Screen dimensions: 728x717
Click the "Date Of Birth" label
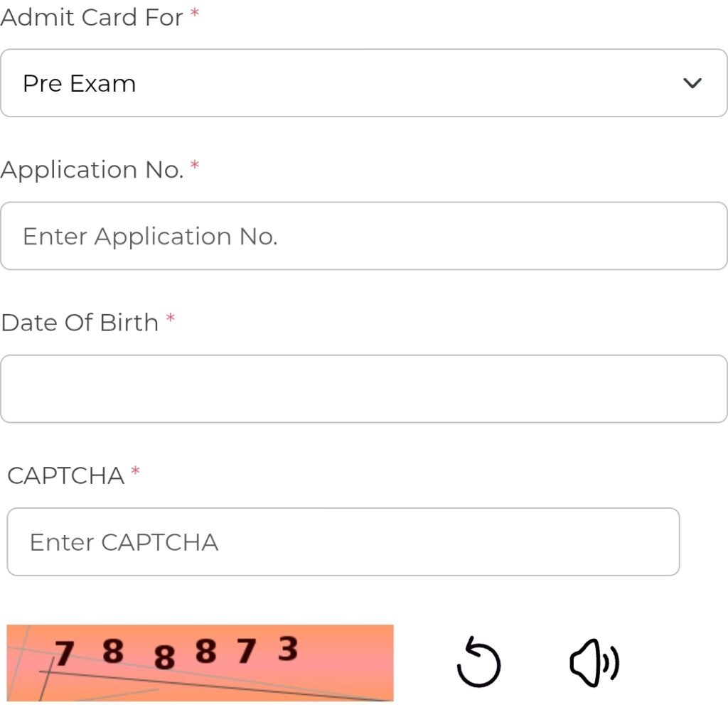click(80, 323)
